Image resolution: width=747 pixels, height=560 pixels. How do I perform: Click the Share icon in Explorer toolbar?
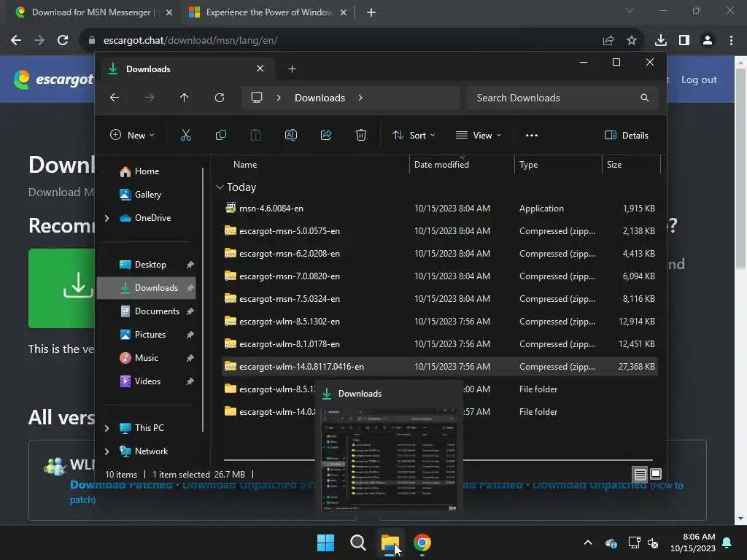[x=326, y=135]
